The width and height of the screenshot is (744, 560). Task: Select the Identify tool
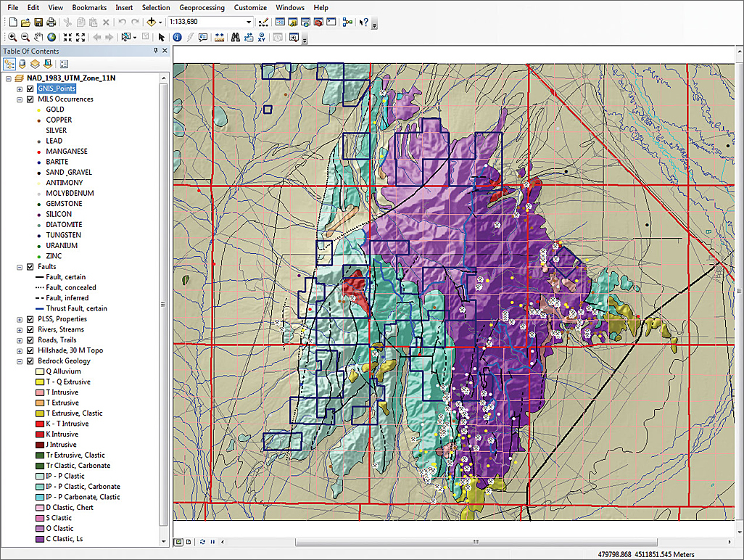tap(178, 37)
